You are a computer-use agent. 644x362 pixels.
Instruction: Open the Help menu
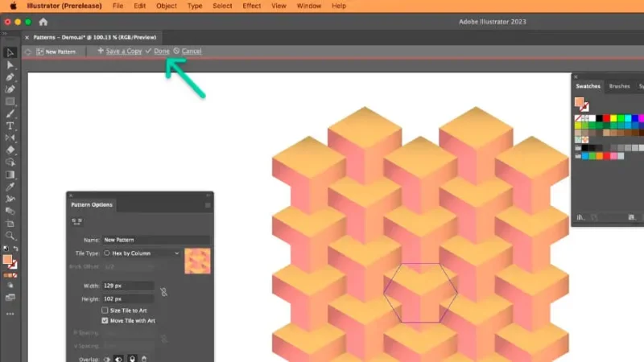[339, 6]
